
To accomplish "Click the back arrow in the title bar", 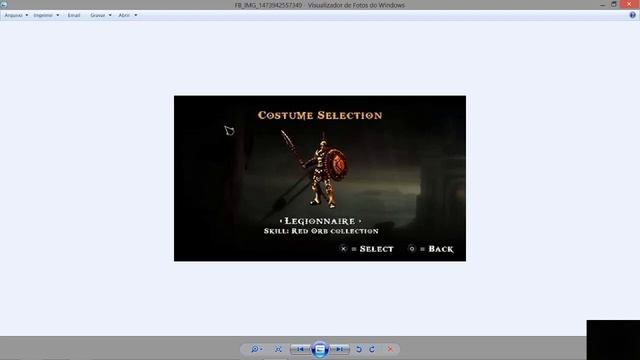I will (x=4, y=4).
